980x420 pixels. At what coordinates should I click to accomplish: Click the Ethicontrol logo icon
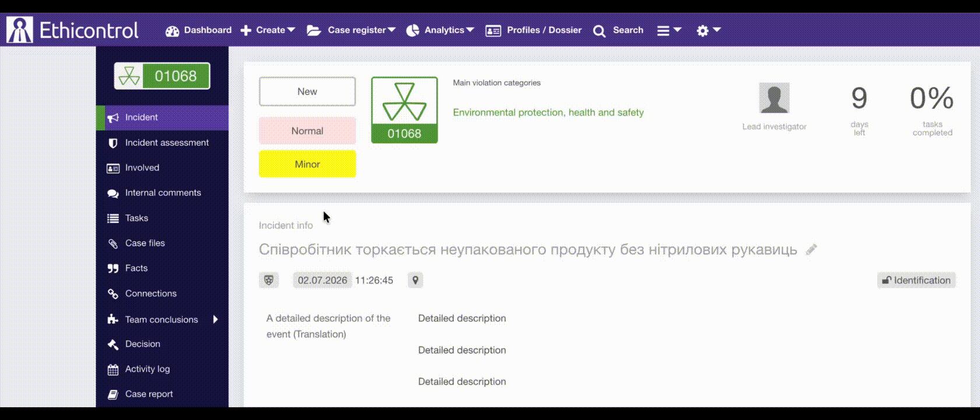click(20, 30)
